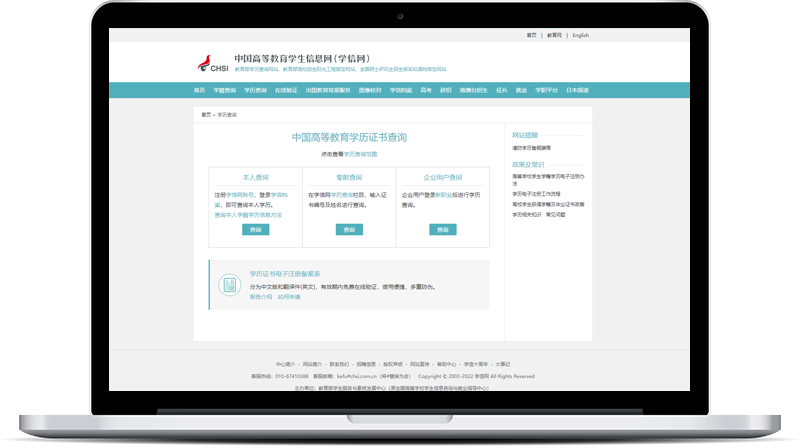Open 在线验证 in the navigation bar
Viewport: 800px width, 446px height.
click(286, 90)
